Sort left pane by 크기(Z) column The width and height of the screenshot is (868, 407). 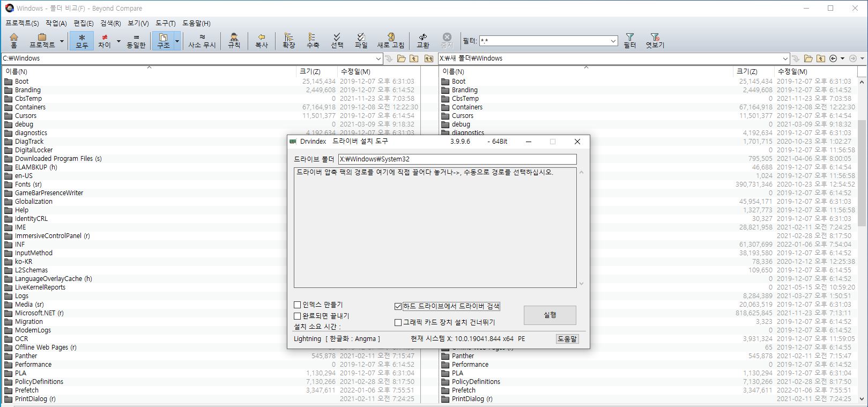tap(317, 71)
